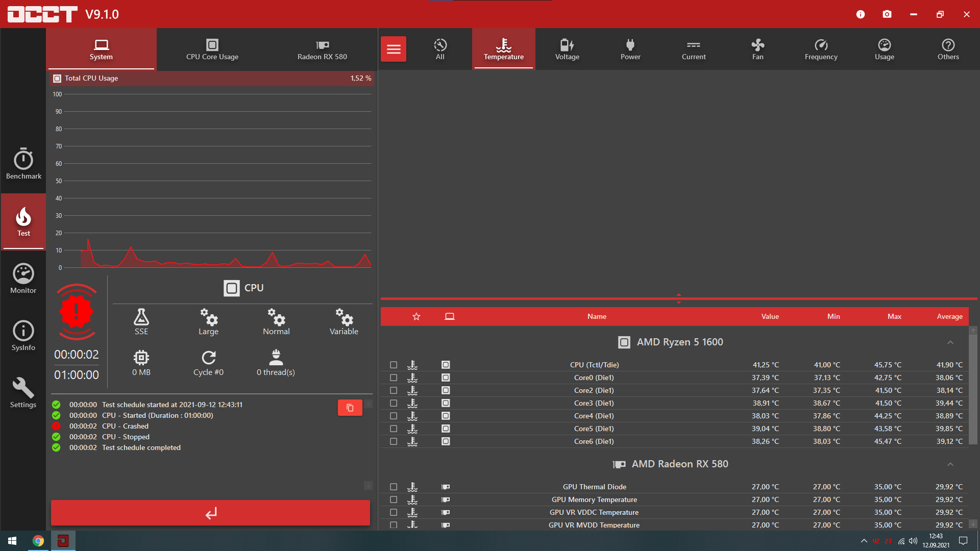Image resolution: width=980 pixels, height=551 pixels.
Task: Collapse the AMD Ryzen 5 1600 group
Action: click(950, 342)
